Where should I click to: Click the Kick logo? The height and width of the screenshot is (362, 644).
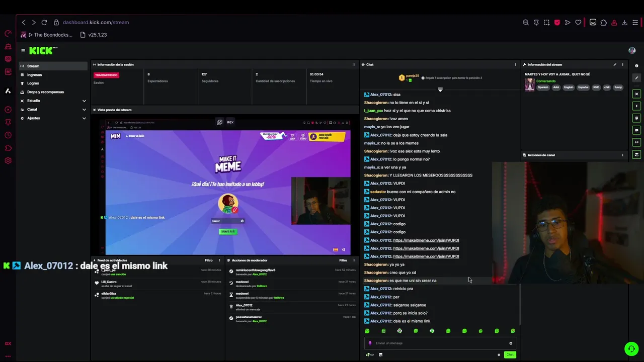pyautogui.click(x=43, y=50)
